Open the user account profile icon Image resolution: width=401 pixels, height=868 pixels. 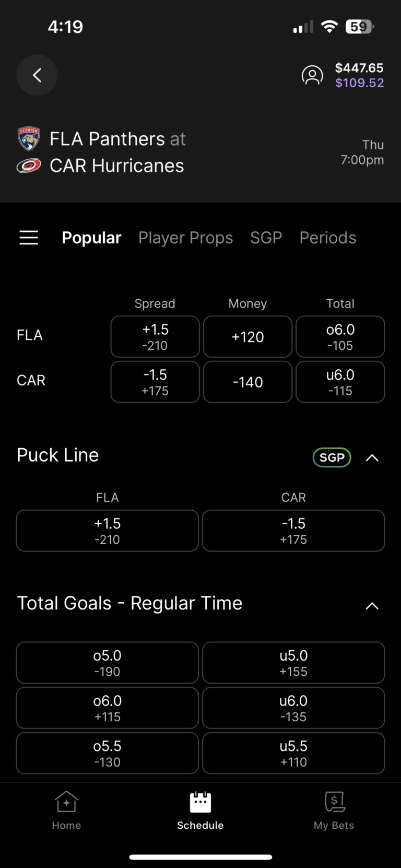(312, 75)
